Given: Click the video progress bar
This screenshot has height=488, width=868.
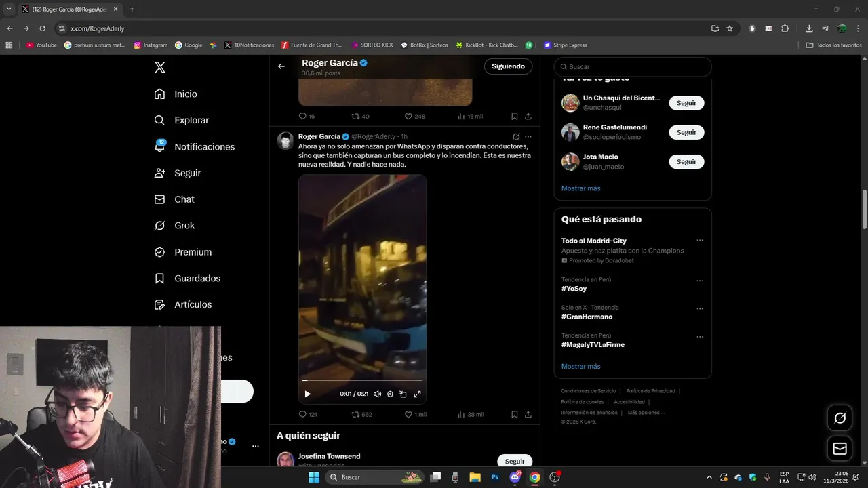Looking at the screenshot, I should [x=363, y=381].
